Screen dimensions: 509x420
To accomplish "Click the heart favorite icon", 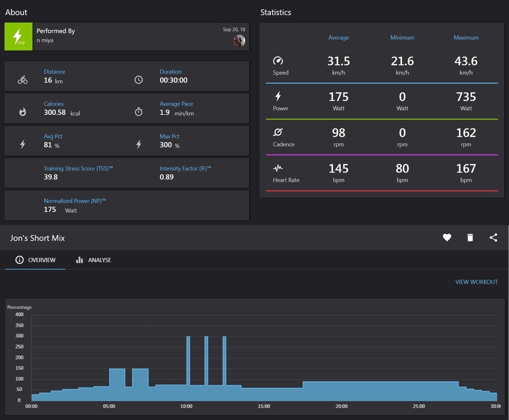I will [447, 238].
